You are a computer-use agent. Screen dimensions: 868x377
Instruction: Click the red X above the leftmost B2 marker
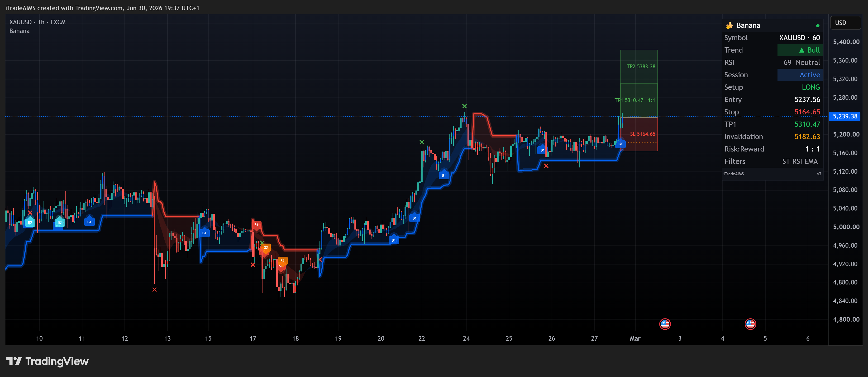[x=30, y=213]
